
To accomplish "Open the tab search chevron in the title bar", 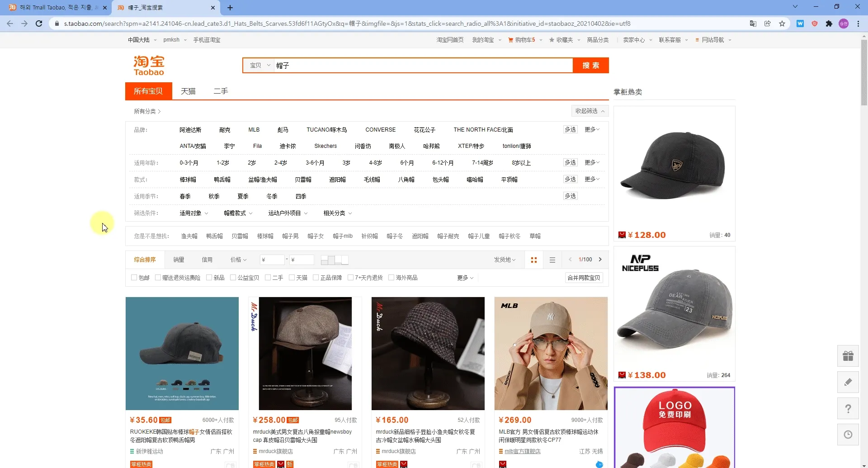I will 795,7.
